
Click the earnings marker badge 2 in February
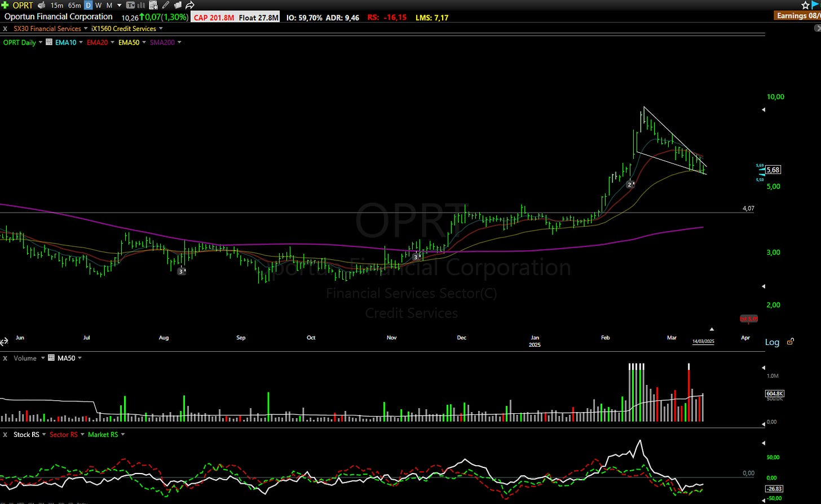(x=631, y=184)
